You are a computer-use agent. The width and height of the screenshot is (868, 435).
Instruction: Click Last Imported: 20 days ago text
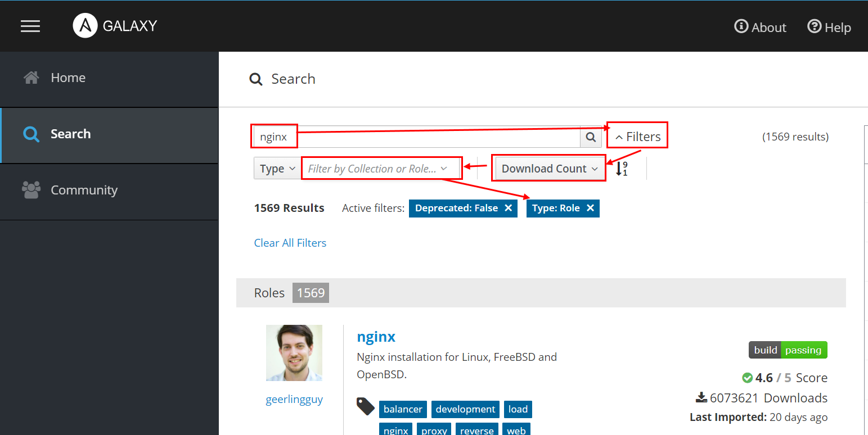coord(759,417)
